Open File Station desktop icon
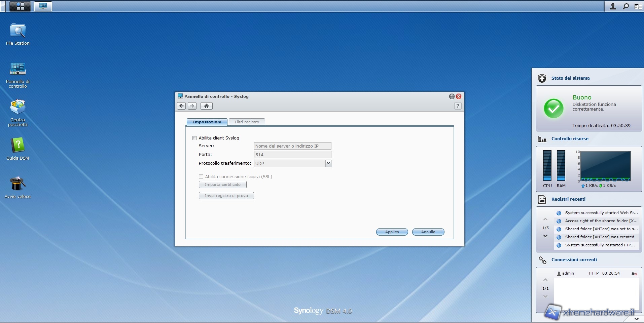This screenshot has height=323, width=644. click(x=17, y=31)
